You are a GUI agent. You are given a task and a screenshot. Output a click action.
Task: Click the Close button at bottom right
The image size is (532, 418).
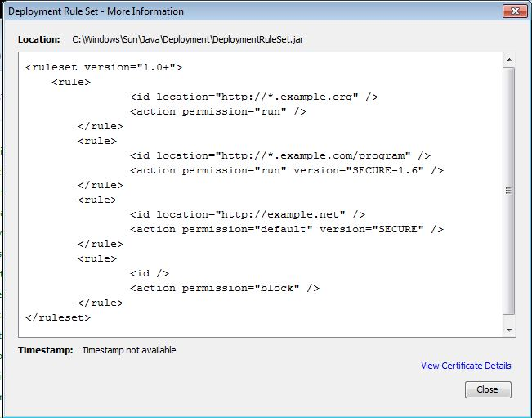(x=488, y=389)
